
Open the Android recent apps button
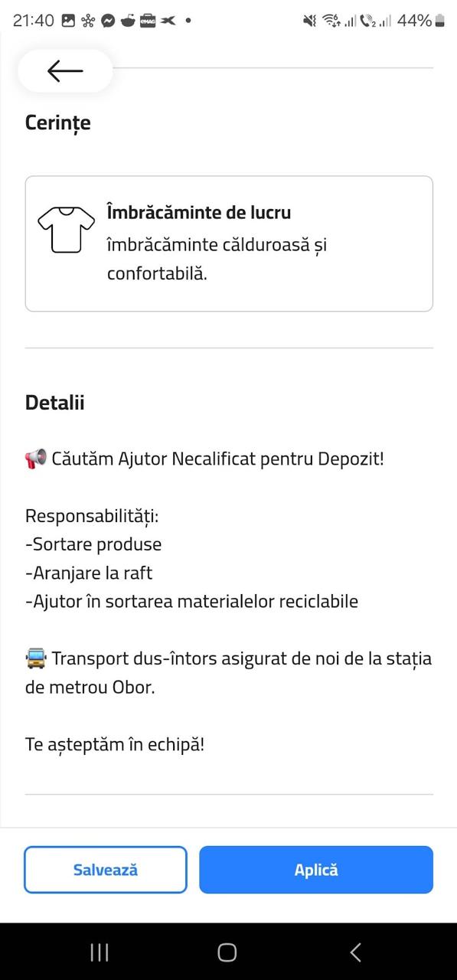[100, 952]
